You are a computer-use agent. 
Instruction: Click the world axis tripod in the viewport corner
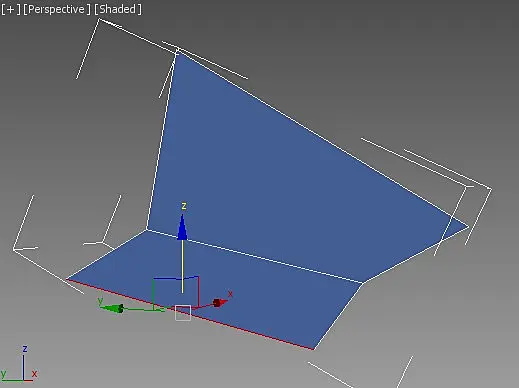tap(19, 364)
